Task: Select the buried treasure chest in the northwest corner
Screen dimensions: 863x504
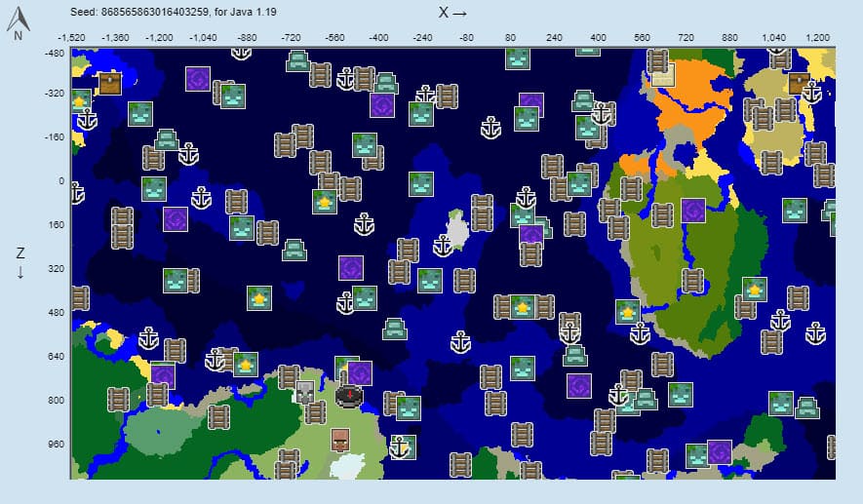Action: [110, 83]
